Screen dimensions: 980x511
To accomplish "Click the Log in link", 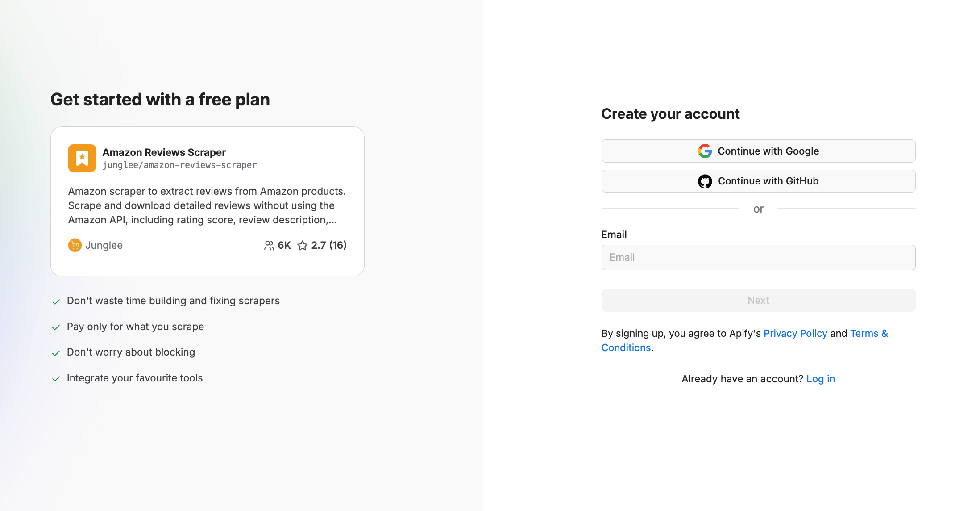I will (x=821, y=378).
